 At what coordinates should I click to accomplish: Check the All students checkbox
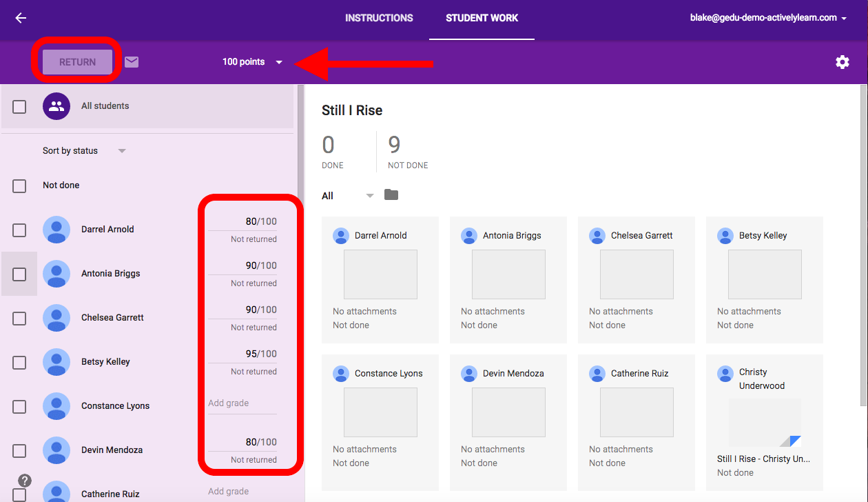[19, 107]
